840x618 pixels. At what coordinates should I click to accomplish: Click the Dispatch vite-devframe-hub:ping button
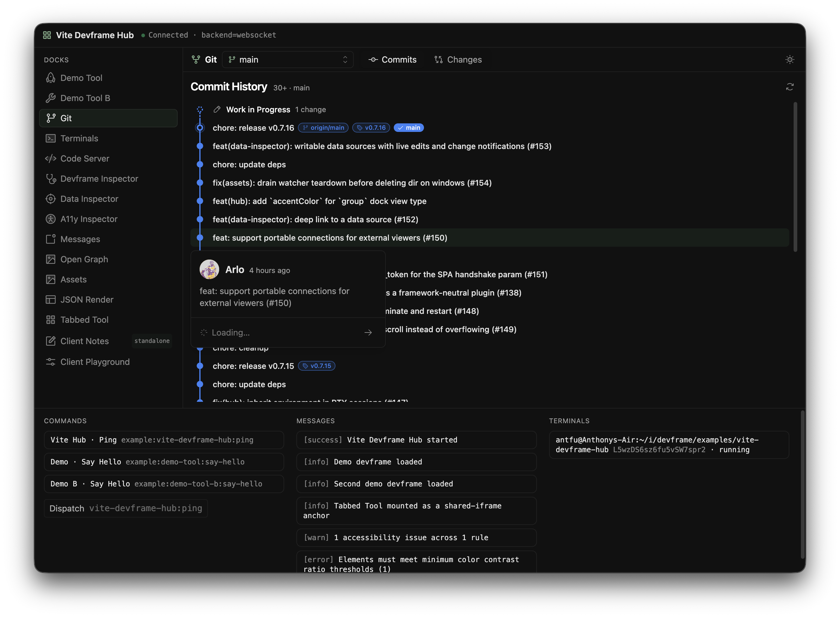[x=126, y=508]
